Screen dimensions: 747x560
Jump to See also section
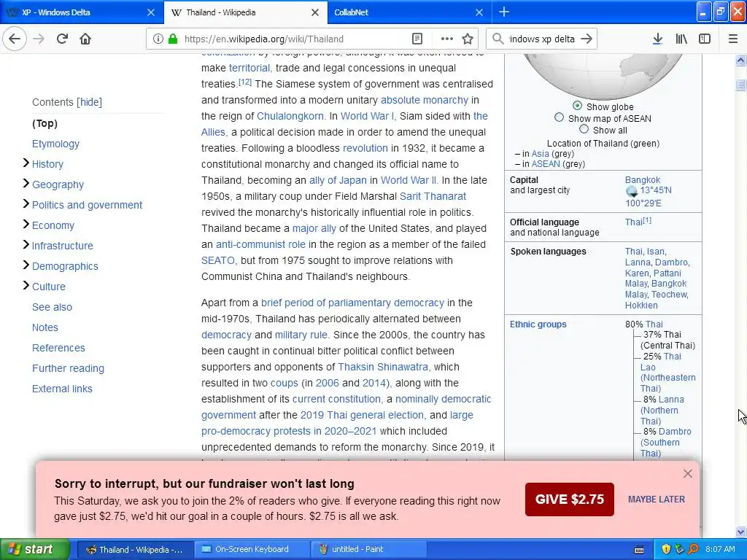(x=52, y=307)
